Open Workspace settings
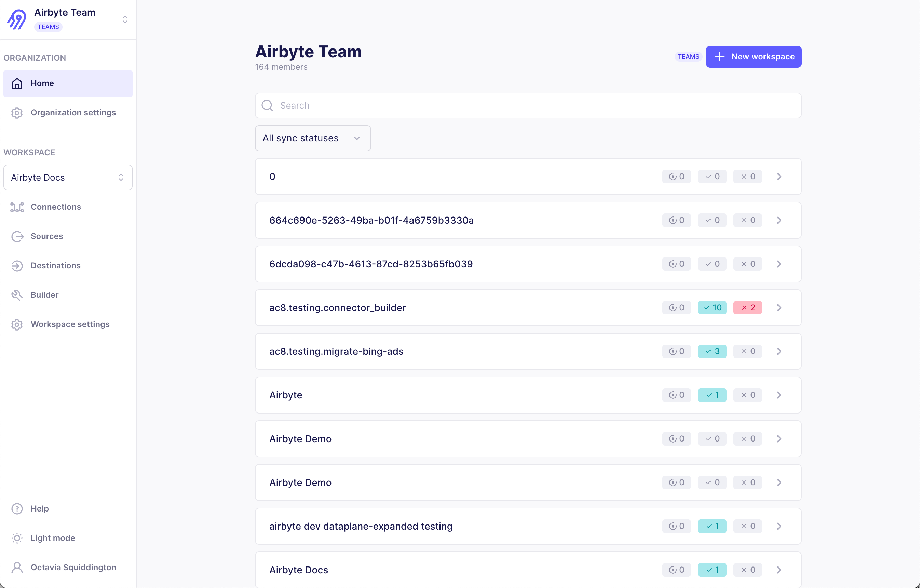This screenshot has width=920, height=588. tap(70, 324)
